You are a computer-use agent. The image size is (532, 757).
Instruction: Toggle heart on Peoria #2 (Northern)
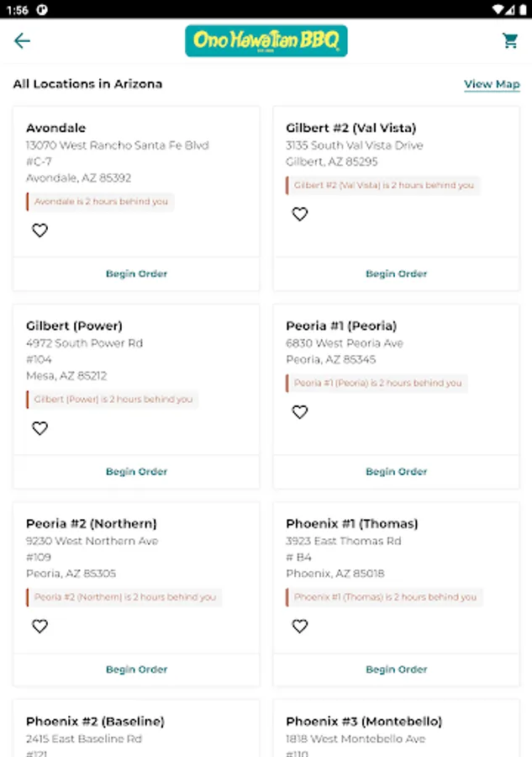[x=40, y=627]
